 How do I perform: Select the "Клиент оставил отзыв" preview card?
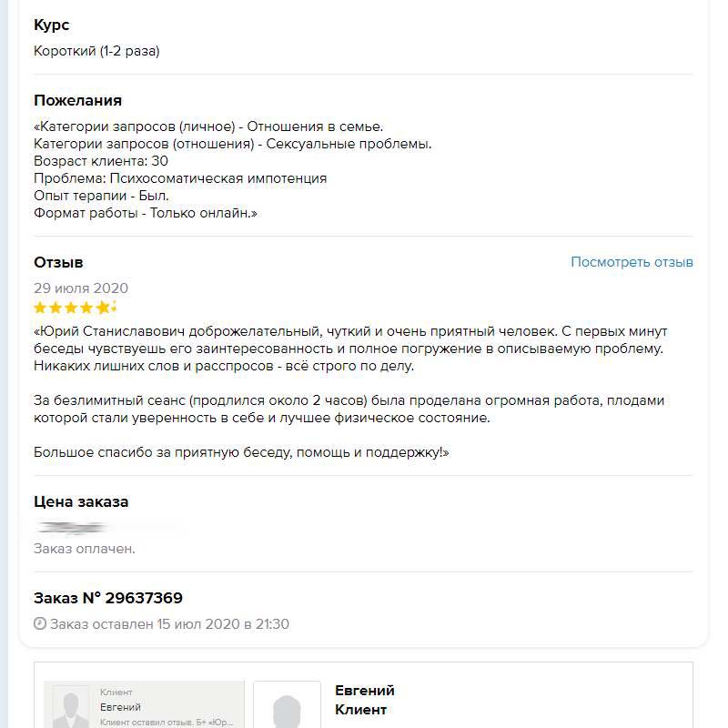(x=145, y=706)
